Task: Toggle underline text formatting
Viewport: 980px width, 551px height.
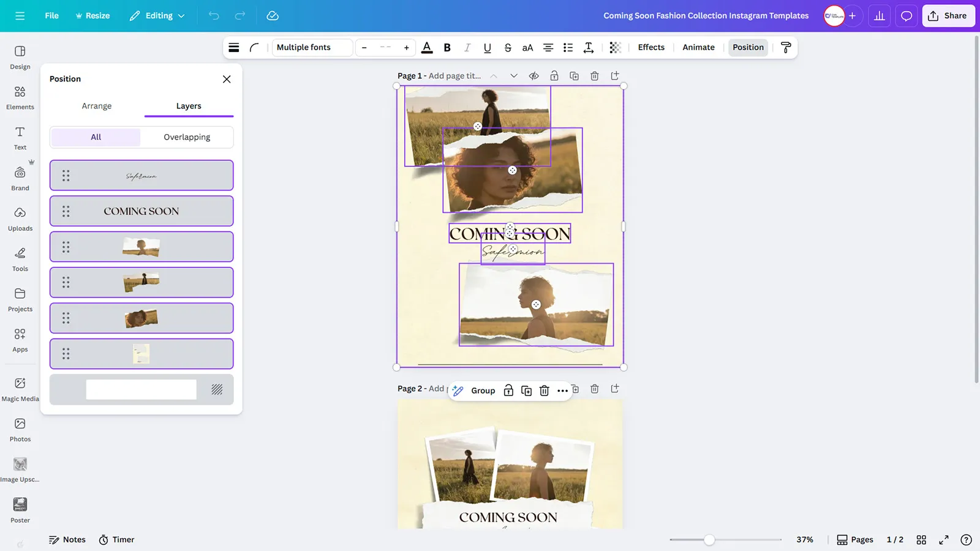Action: point(487,47)
